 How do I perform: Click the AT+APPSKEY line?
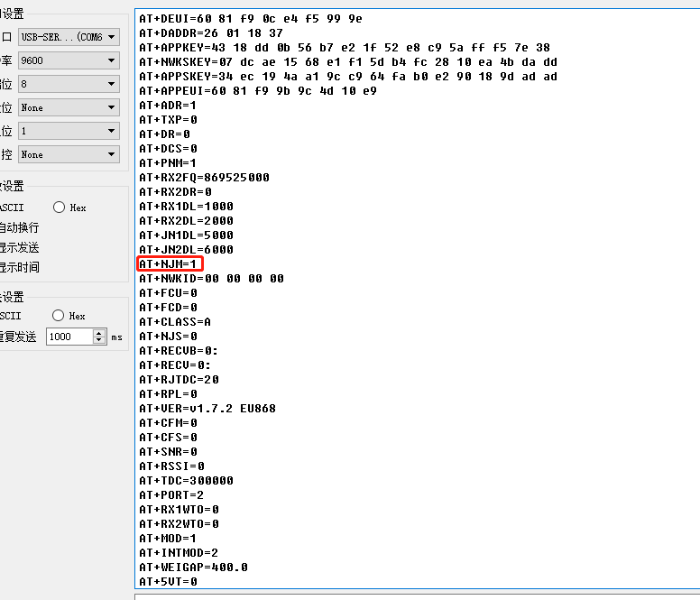pos(348,77)
